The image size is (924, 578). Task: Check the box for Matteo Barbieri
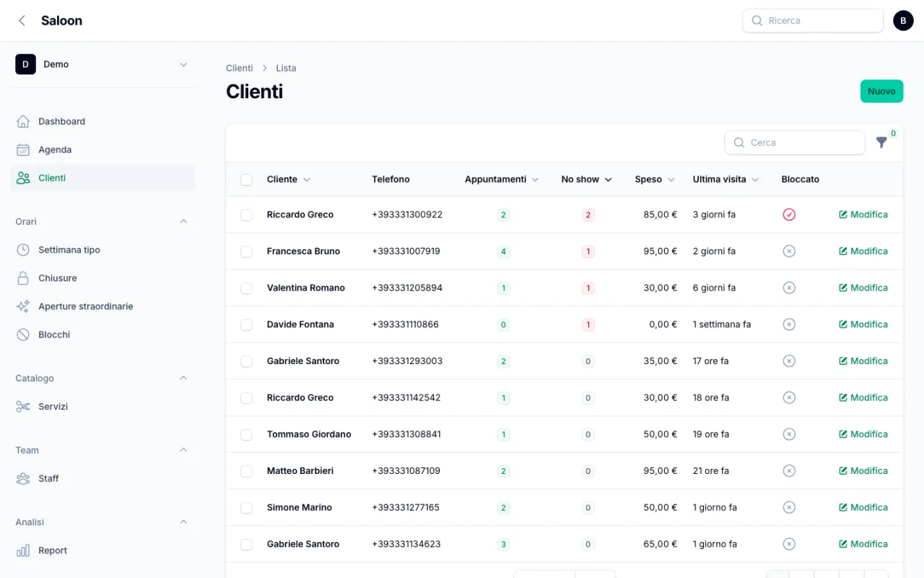pos(246,471)
